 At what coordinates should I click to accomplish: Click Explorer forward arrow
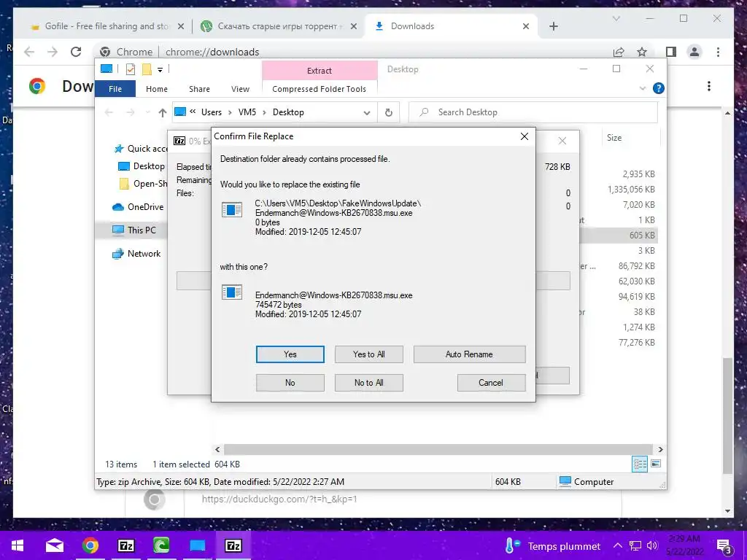pos(130,112)
